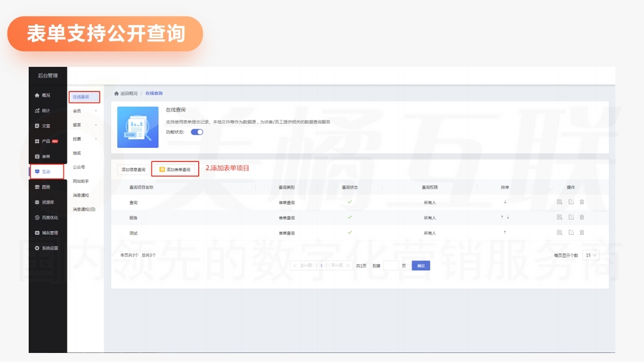Click 后台管理 header title
Viewport: 644px width, 362px height.
click(48, 76)
